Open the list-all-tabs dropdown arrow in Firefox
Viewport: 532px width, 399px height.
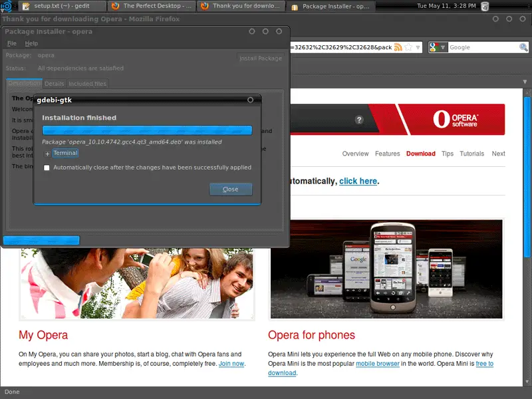coord(525,82)
